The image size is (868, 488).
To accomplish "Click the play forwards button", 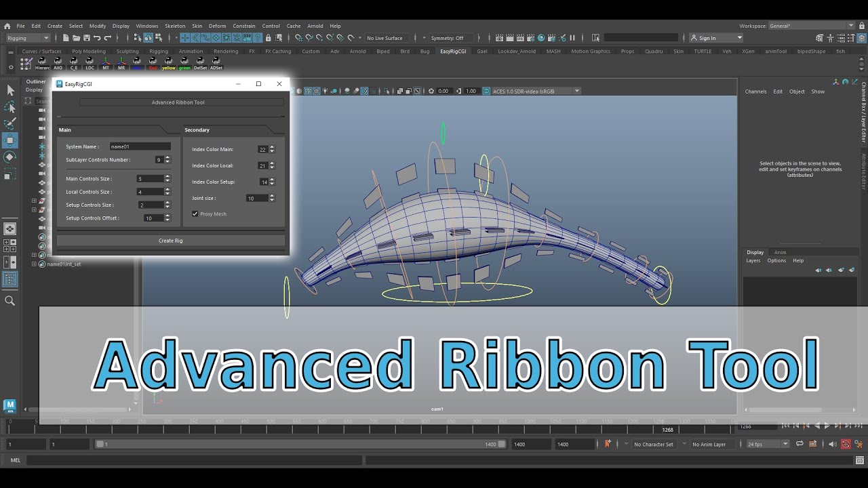I will [x=827, y=426].
